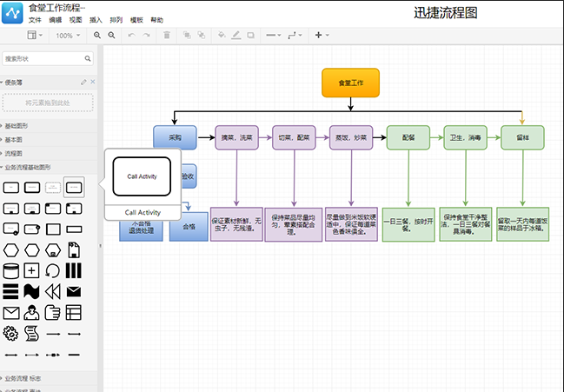The image size is (564, 392).
Task: Click the send to back icon
Action: coord(201,36)
